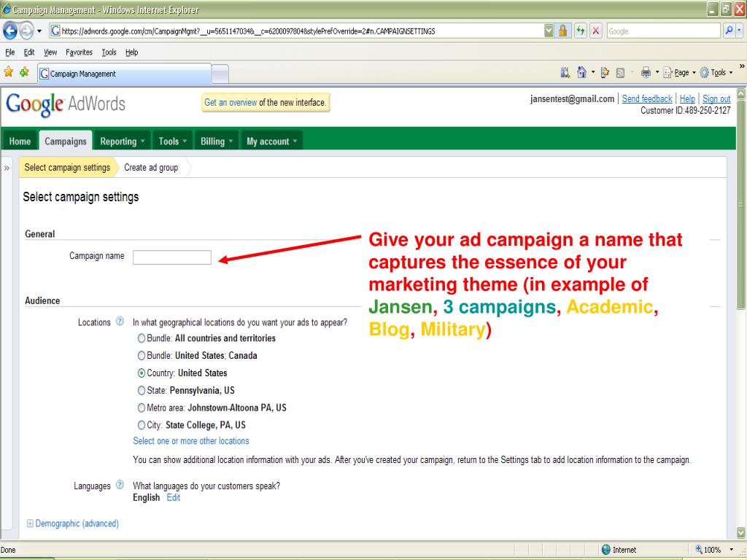This screenshot has height=560, width=747.
Task: Click the Edit link next to English
Action: 174,497
